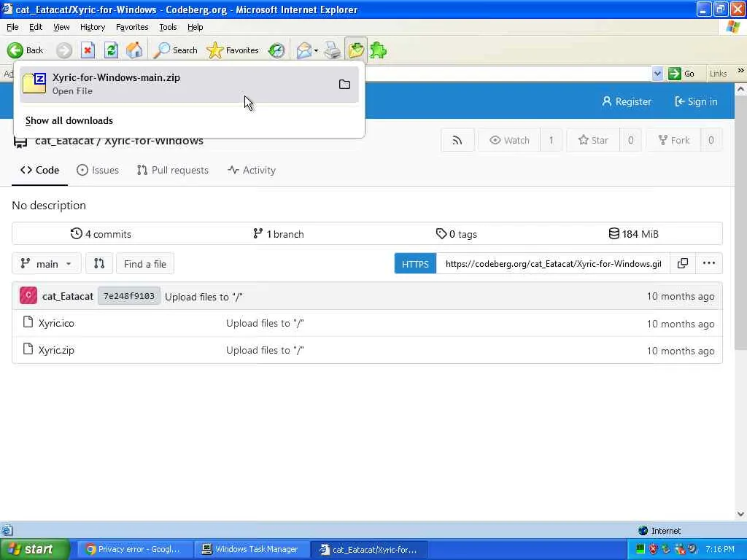This screenshot has height=560, width=747.
Task: Toggle the downloads folder toolbar icon
Action: (x=356, y=50)
